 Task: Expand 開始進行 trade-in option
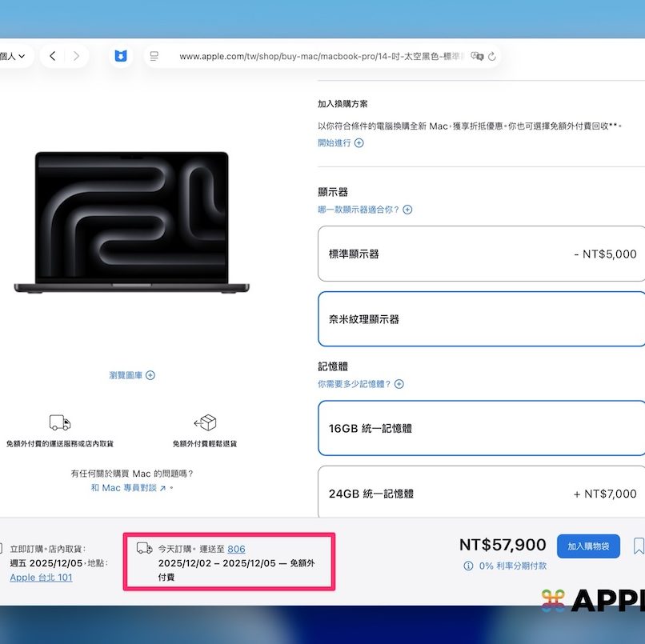point(341,143)
